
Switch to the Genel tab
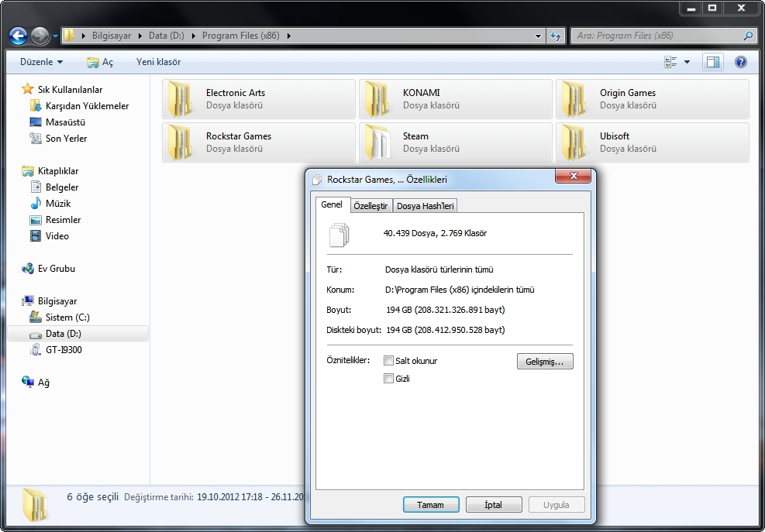tap(332, 204)
